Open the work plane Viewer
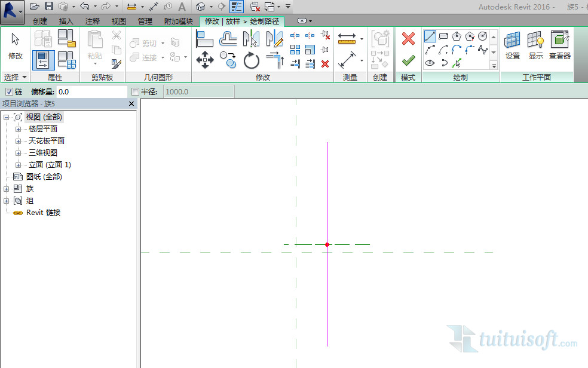588x368 pixels. point(560,45)
